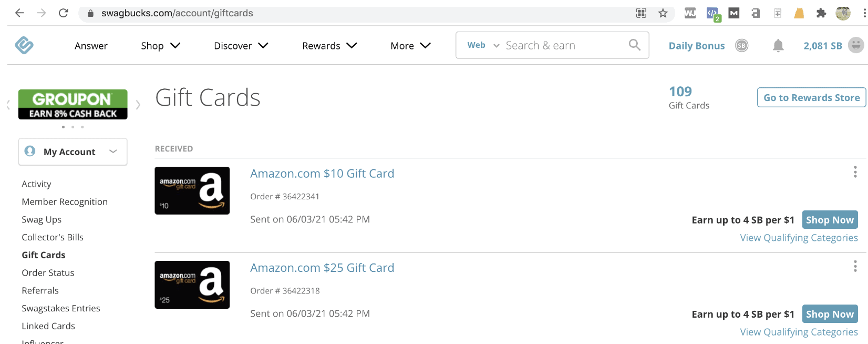This screenshot has width=868, height=344.
Task: Open the notifications bell icon
Action: tap(778, 45)
